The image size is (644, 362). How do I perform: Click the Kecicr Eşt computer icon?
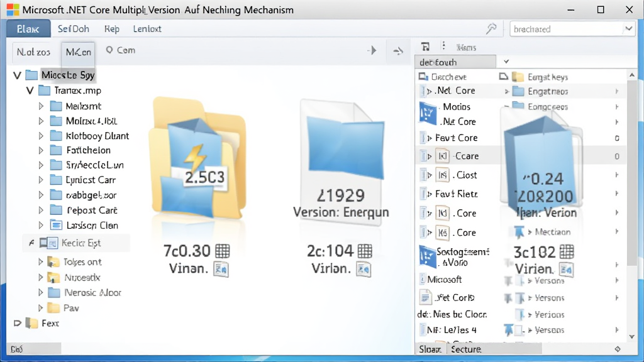(x=48, y=243)
